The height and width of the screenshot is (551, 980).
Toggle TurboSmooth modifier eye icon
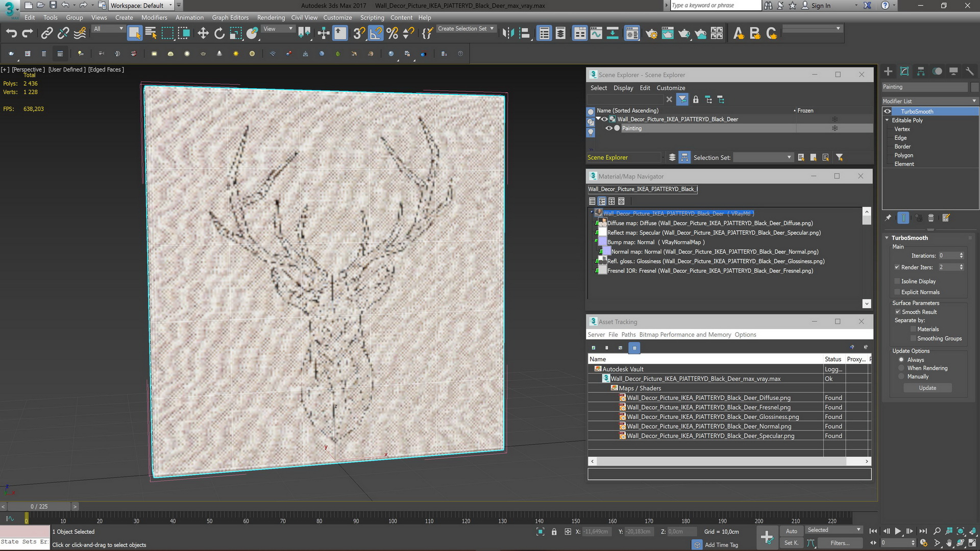tap(888, 112)
